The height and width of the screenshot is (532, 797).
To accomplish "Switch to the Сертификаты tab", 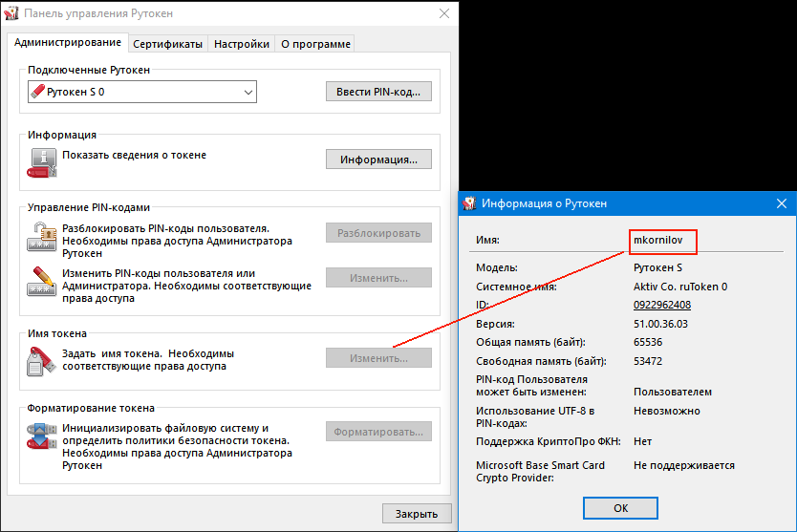I will [x=167, y=44].
